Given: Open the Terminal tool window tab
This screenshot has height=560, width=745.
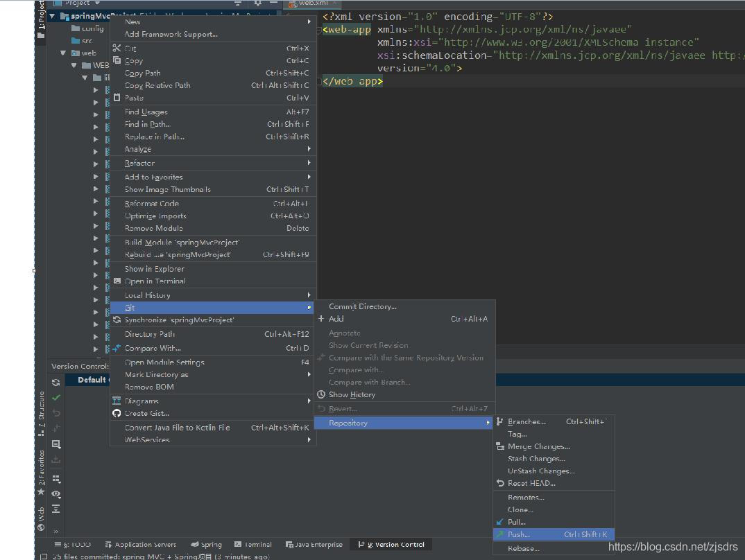Looking at the screenshot, I should coord(253,544).
